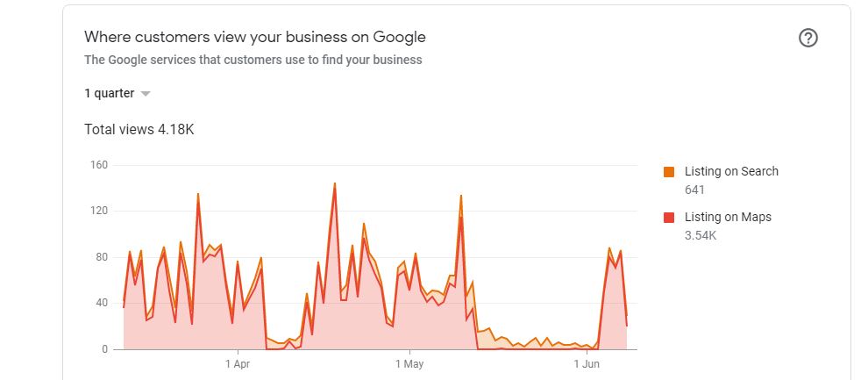Open the help question mark icon
This screenshot has height=380, width=868.
point(808,39)
